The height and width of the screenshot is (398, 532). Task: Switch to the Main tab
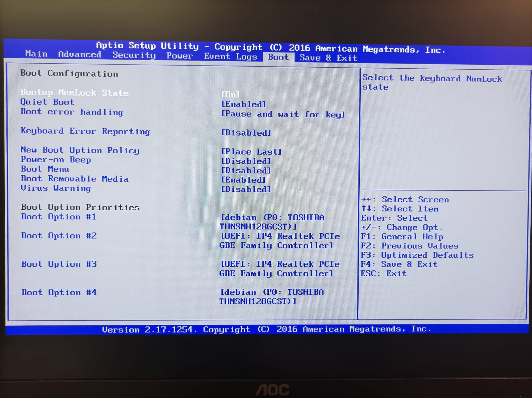coord(36,54)
